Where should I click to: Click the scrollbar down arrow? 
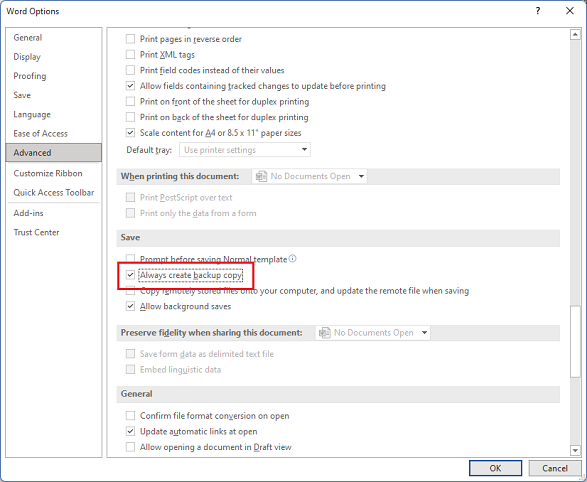[575, 450]
